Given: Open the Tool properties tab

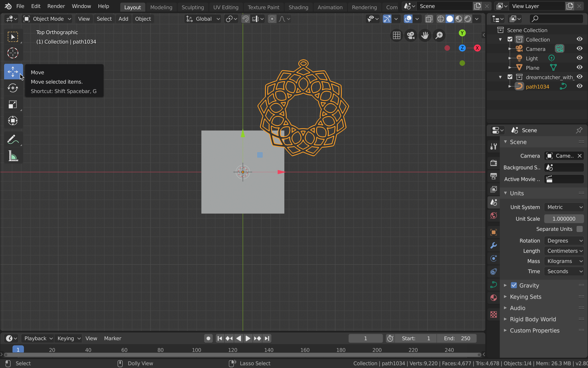Looking at the screenshot, I should [493, 146].
